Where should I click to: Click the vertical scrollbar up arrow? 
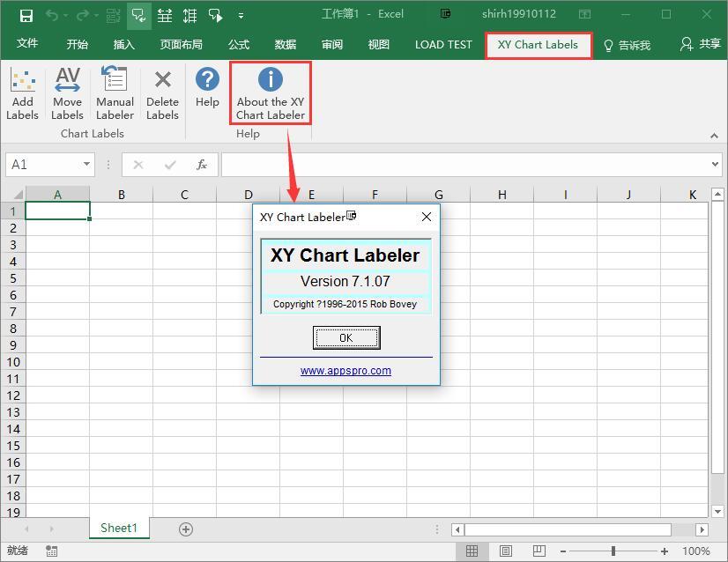(x=717, y=194)
